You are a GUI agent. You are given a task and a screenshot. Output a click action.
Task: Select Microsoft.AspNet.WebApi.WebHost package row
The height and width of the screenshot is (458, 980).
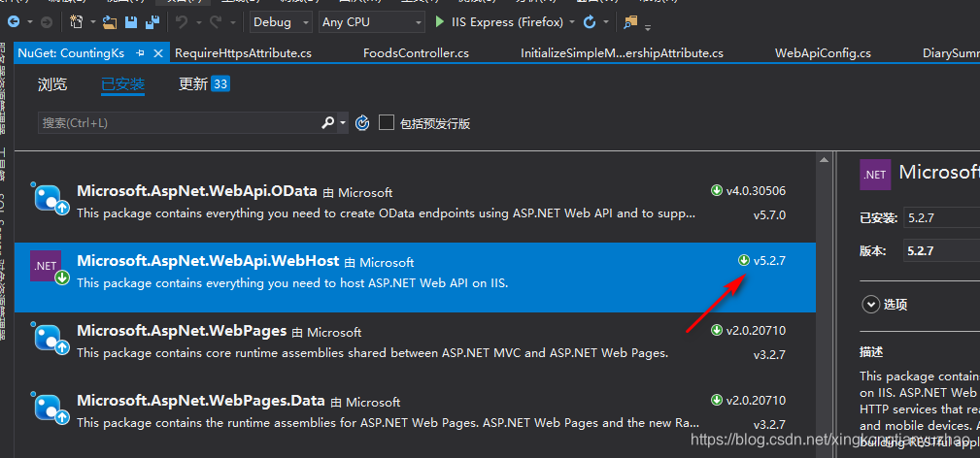415,278
